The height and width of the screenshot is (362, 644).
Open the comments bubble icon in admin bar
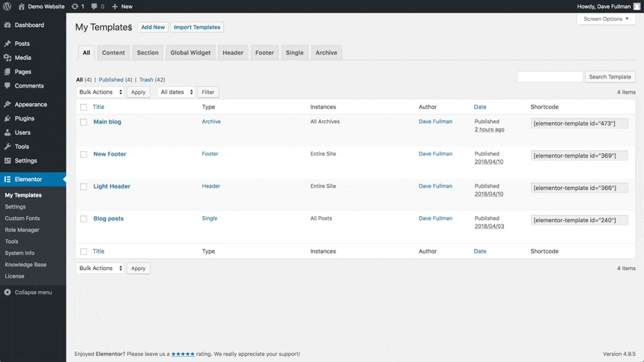tap(94, 6)
